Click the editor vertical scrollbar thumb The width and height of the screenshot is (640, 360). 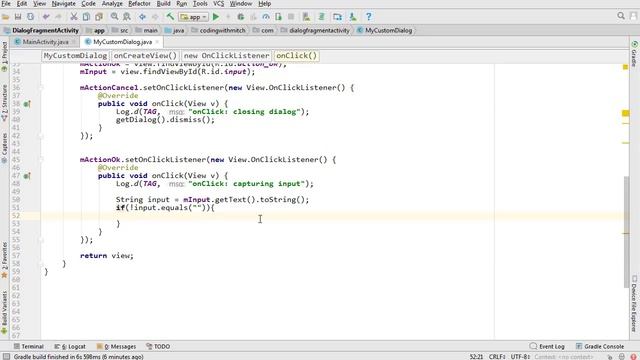tap(626, 231)
